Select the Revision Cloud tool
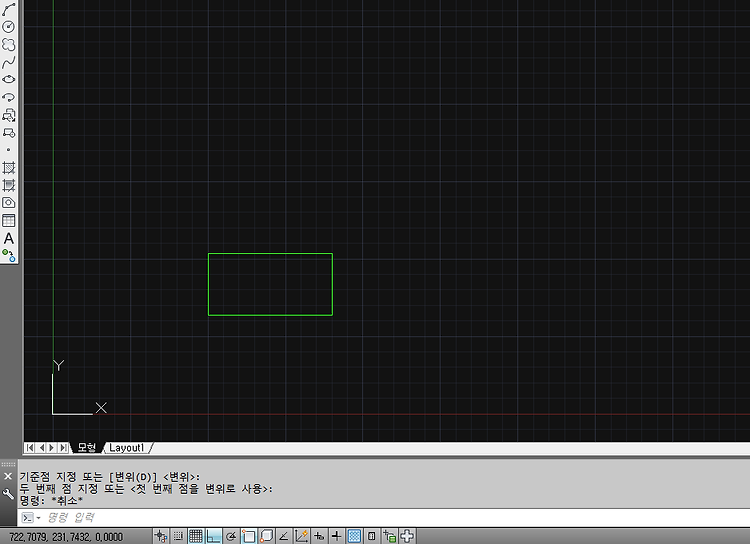The image size is (750, 544). tap(9, 44)
